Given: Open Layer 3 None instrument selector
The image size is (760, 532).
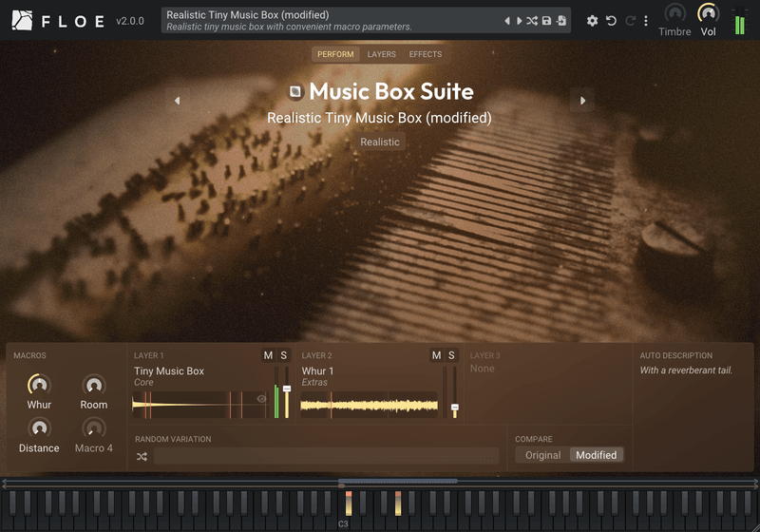Looking at the screenshot, I should (483, 369).
